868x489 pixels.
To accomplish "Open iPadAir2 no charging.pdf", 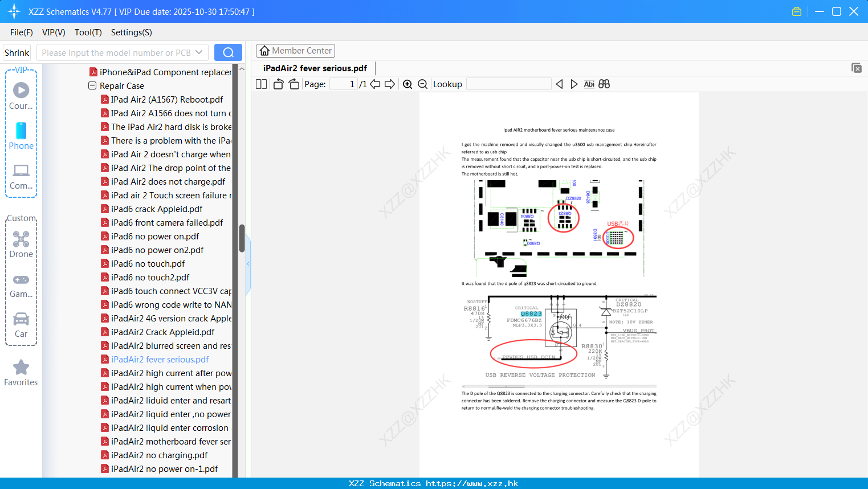I will point(159,455).
